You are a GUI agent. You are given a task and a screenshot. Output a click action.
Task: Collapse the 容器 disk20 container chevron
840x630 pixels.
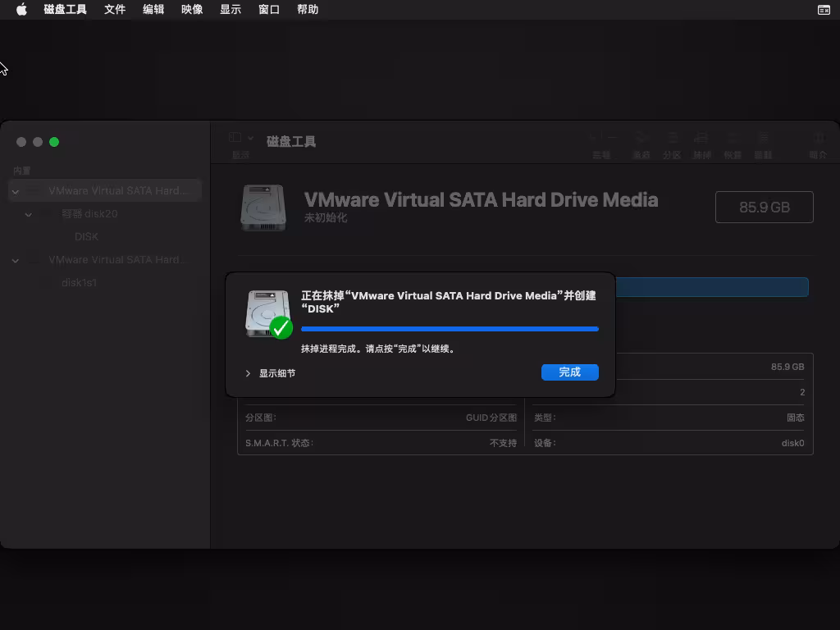tap(29, 214)
